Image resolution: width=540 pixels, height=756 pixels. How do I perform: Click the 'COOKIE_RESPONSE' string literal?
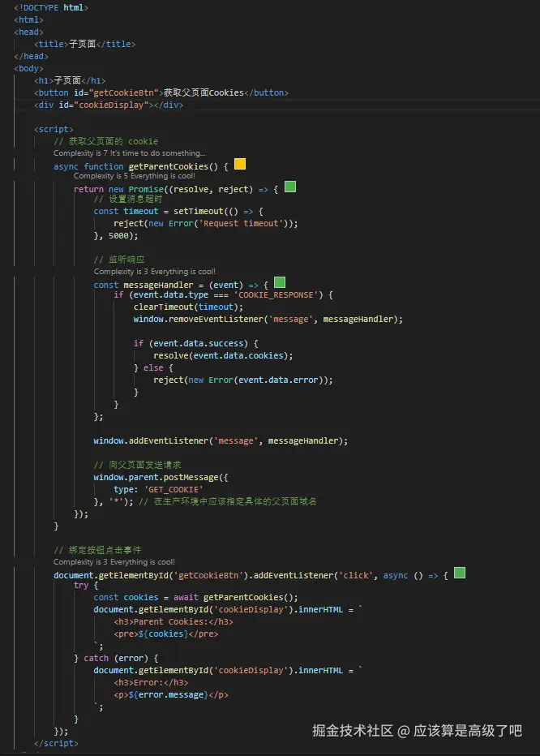click(x=278, y=295)
